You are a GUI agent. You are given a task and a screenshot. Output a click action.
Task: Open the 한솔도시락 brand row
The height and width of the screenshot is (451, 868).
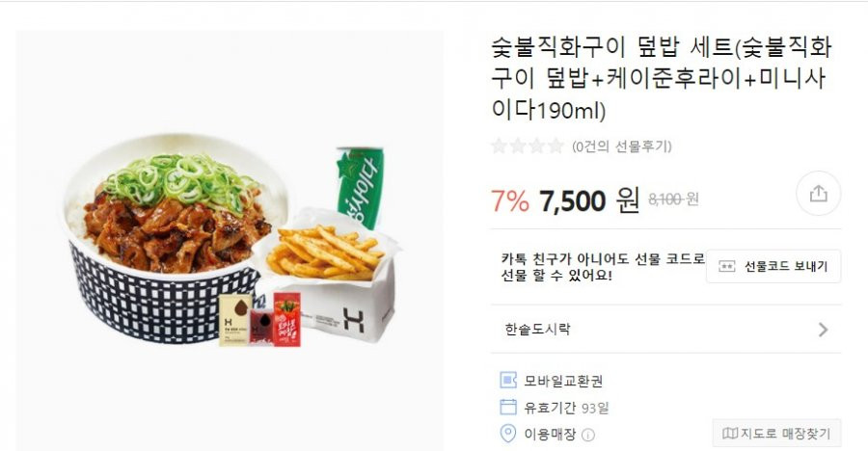pyautogui.click(x=665, y=330)
